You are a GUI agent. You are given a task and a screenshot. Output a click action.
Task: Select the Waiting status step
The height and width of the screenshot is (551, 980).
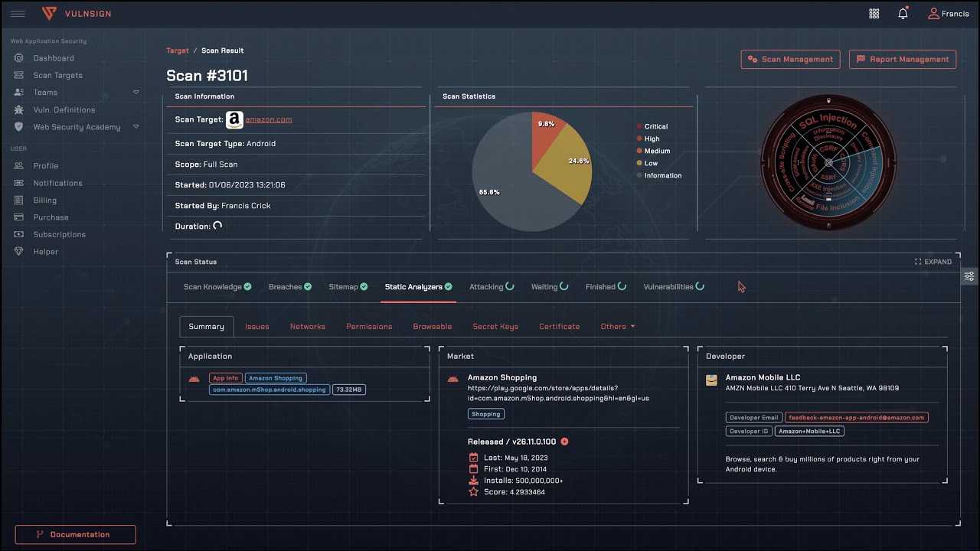coord(550,287)
